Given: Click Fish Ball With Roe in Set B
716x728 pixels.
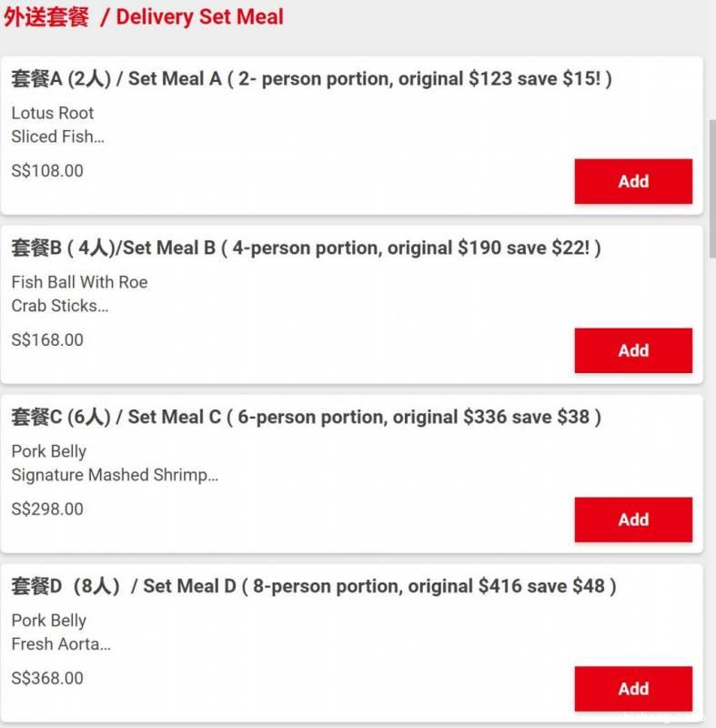Looking at the screenshot, I should click(79, 283).
